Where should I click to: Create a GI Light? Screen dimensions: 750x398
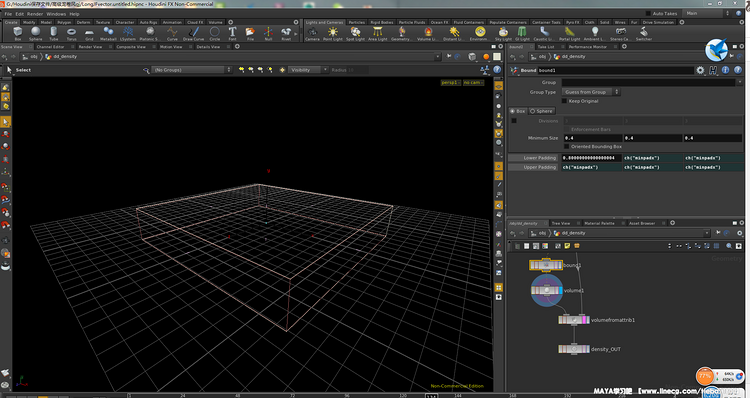tap(522, 33)
